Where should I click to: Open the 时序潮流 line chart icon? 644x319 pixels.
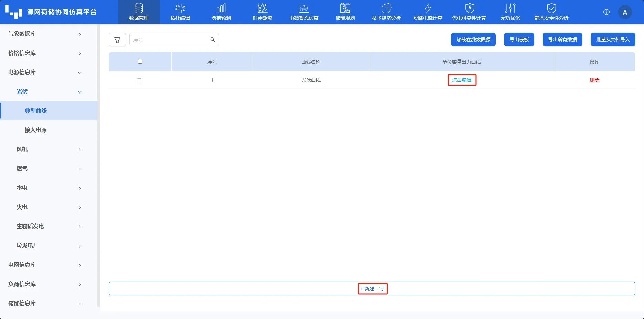pyautogui.click(x=262, y=8)
